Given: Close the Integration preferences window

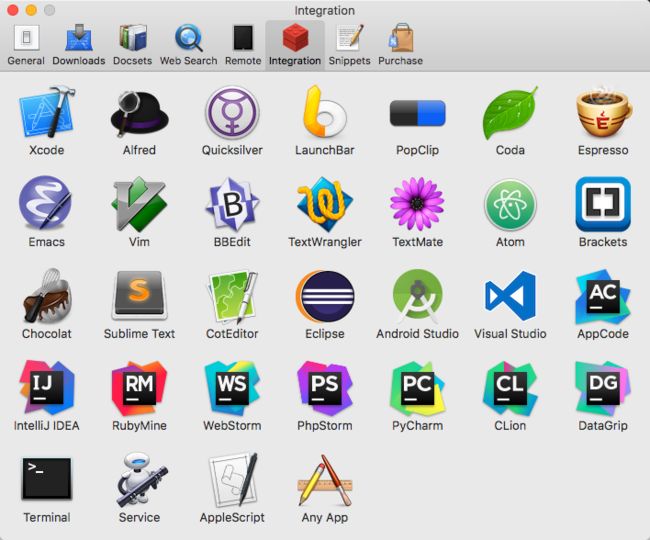Looking at the screenshot, I should pos(13,10).
